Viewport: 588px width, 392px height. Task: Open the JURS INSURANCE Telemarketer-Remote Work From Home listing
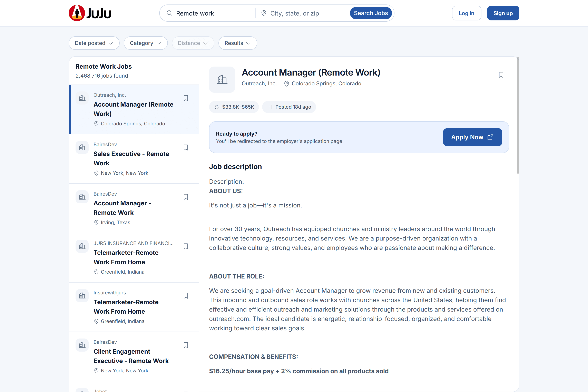134,257
